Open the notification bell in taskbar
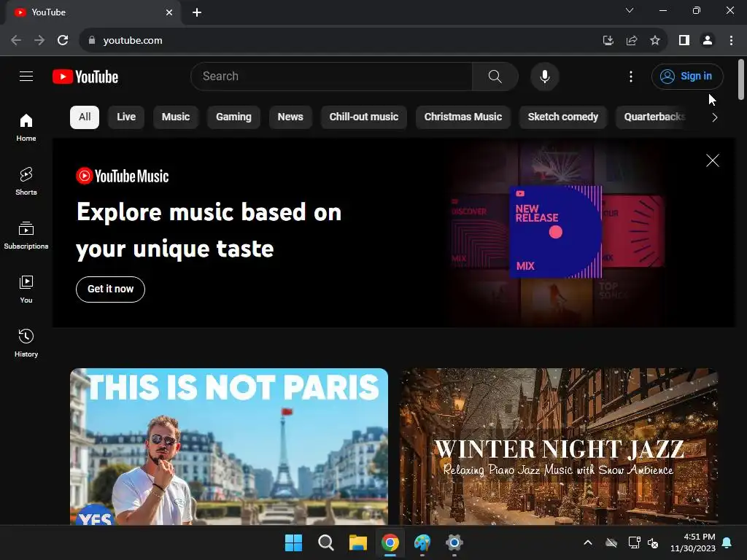This screenshot has height=560, width=747. click(727, 542)
